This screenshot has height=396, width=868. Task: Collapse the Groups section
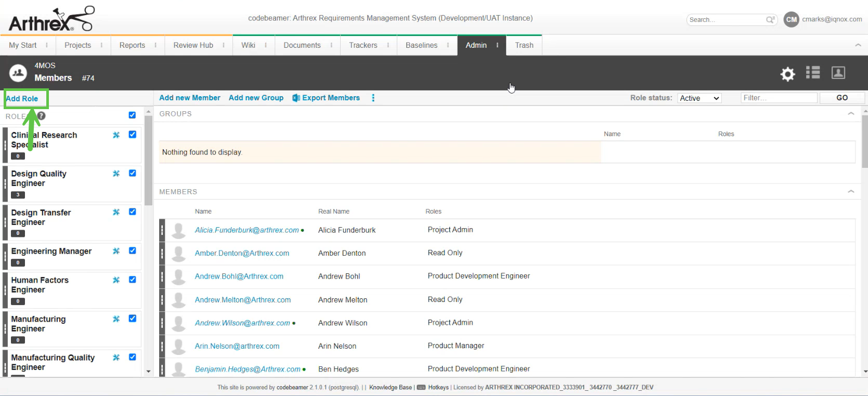[851, 113]
